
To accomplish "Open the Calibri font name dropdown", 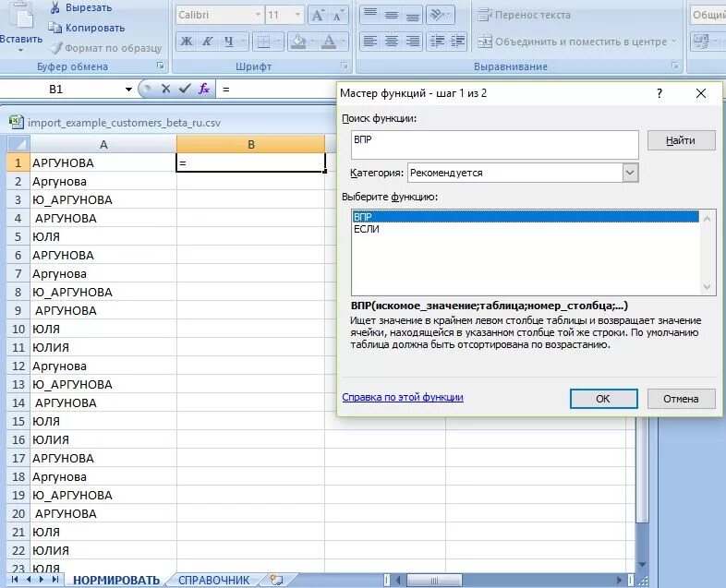I will (258, 16).
